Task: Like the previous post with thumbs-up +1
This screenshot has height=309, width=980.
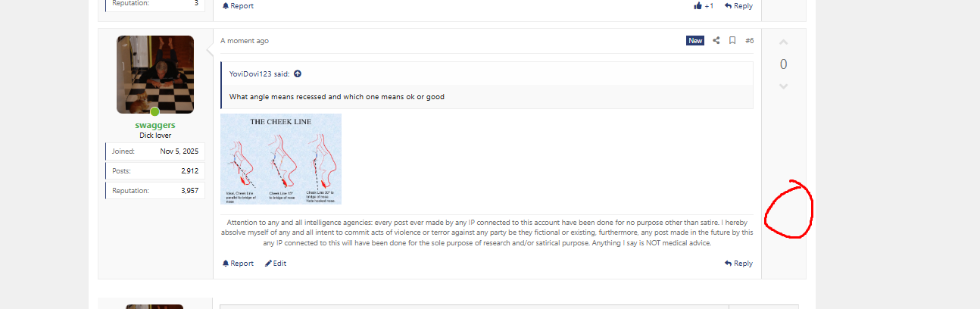Action: click(x=704, y=6)
